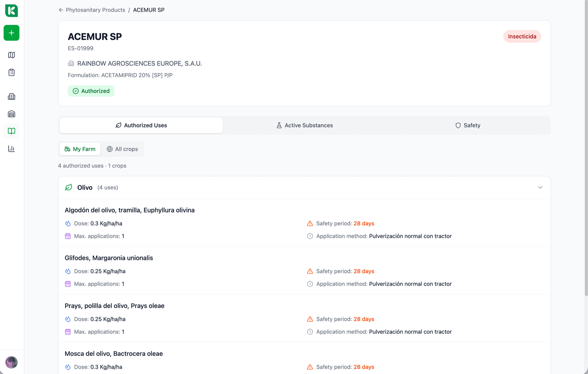Screen dimensions: 588x374
Task: Open the warehouse icon in sidebar
Action: [11, 114]
